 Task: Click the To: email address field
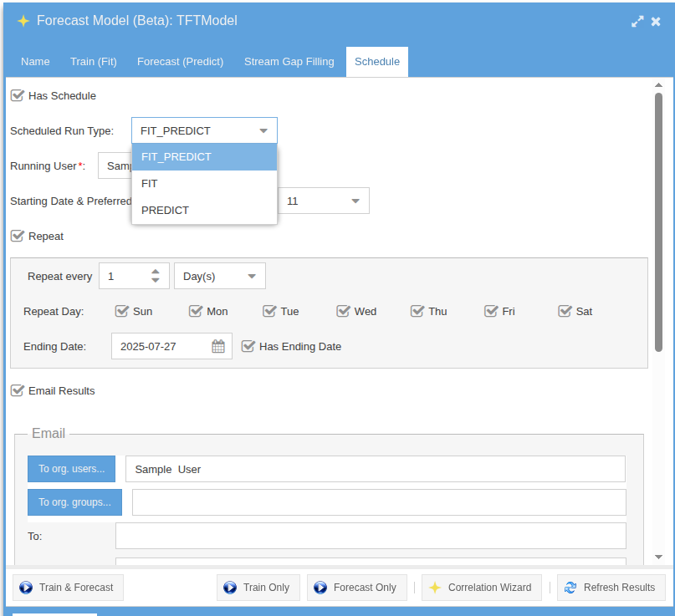371,536
